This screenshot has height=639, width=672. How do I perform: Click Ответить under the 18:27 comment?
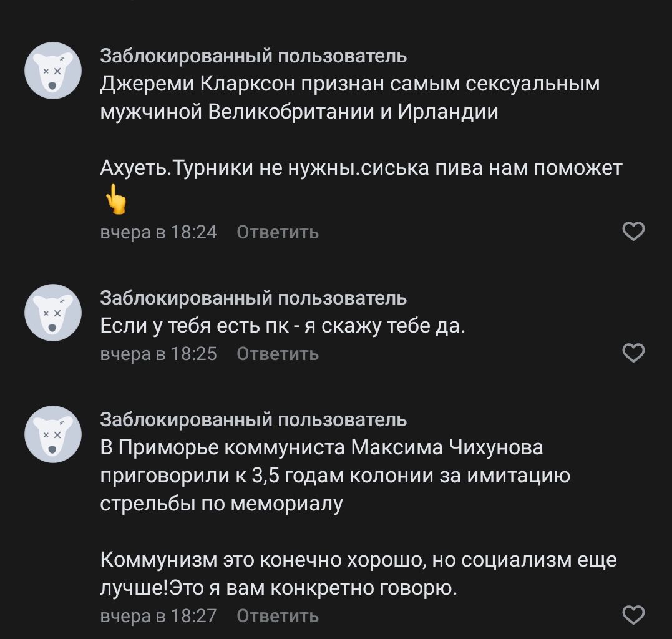[278, 616]
